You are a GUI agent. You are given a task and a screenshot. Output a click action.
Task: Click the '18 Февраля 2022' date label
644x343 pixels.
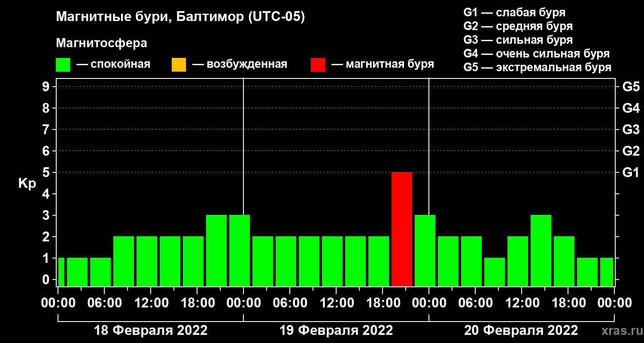151,331
